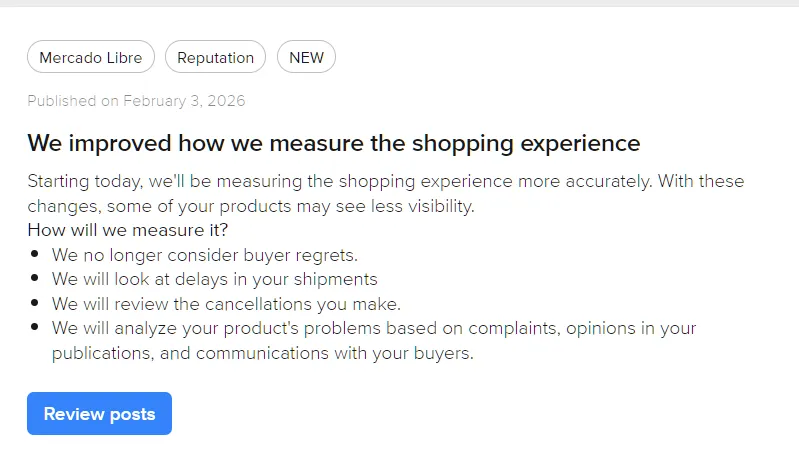This screenshot has height=460, width=799.
Task: Click the bullet dot before buyer regrets
Action: point(35,255)
